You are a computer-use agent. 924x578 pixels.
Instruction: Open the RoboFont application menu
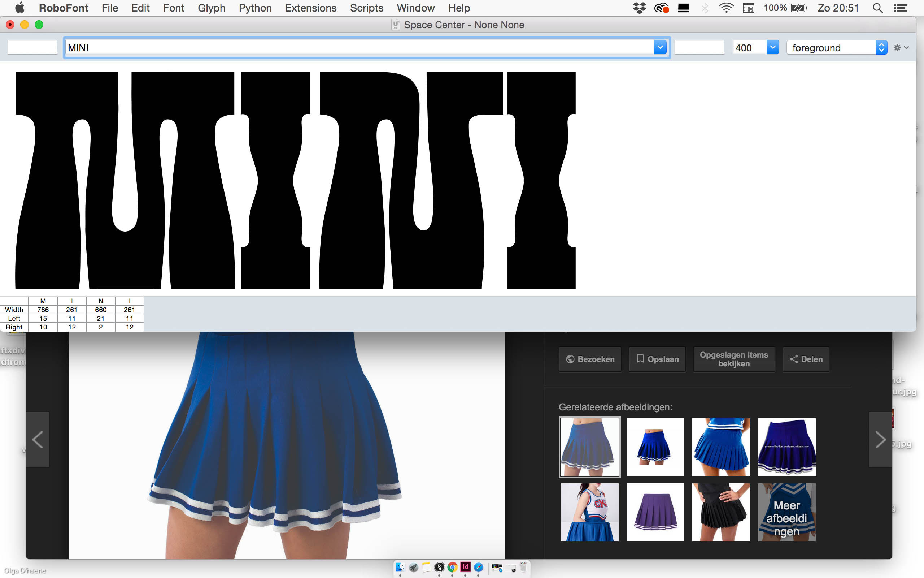[x=64, y=8]
